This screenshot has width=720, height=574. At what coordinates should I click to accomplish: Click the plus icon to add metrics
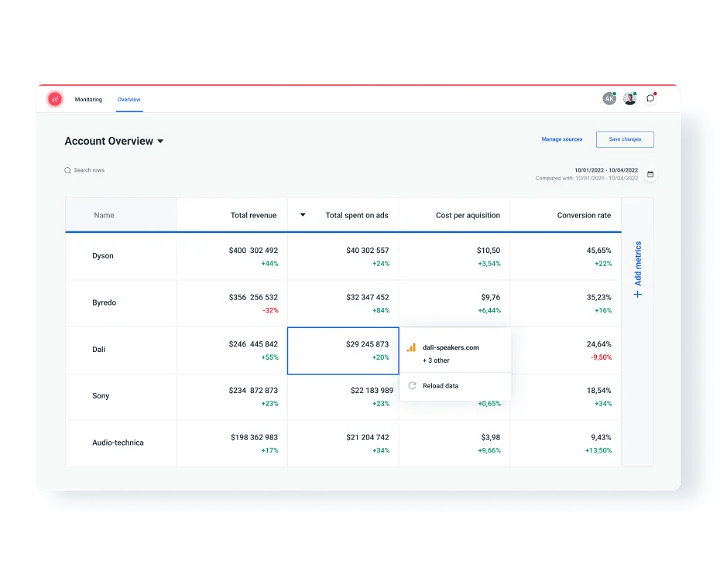coord(637,294)
